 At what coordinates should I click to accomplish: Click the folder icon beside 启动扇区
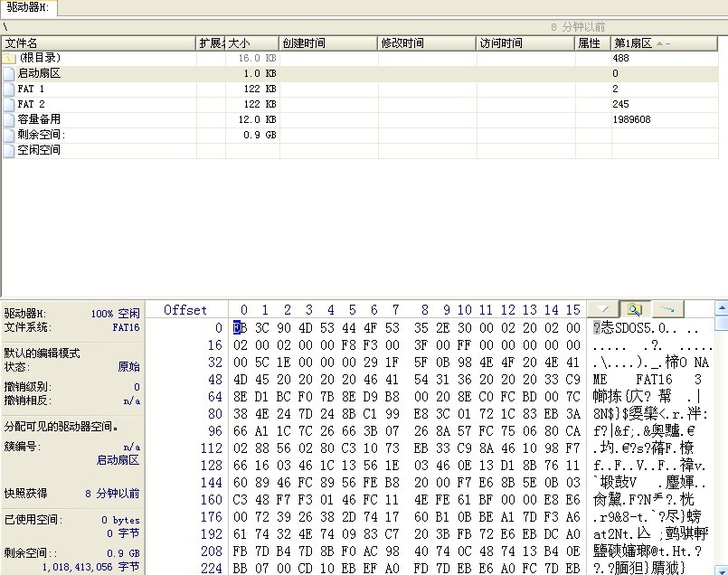click(x=8, y=73)
